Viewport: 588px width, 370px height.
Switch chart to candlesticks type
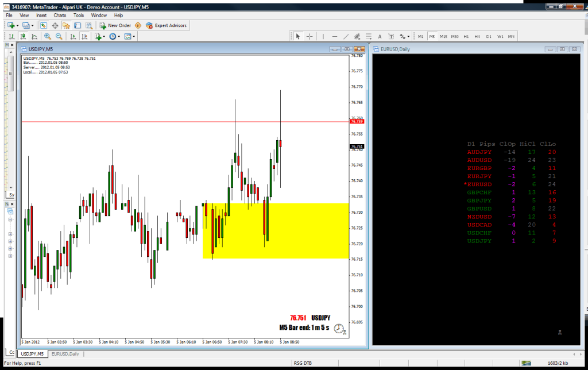pos(23,36)
